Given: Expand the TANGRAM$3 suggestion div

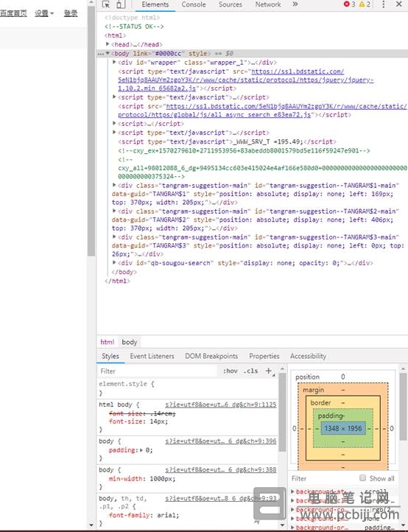Looking at the screenshot, I should point(114,237).
